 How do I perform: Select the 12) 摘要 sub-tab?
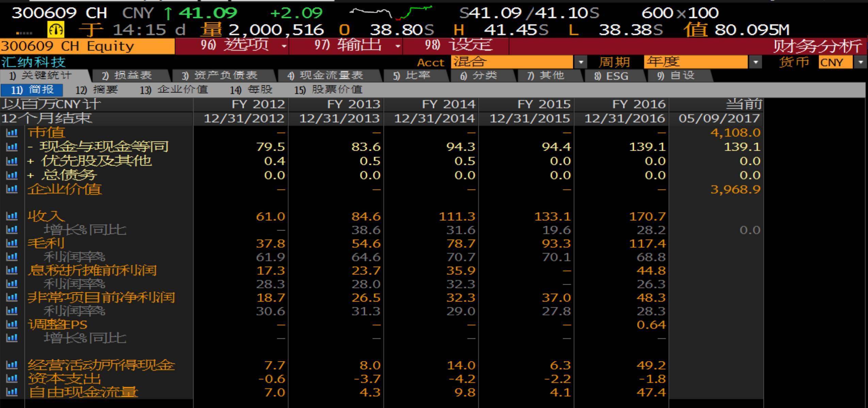point(96,90)
